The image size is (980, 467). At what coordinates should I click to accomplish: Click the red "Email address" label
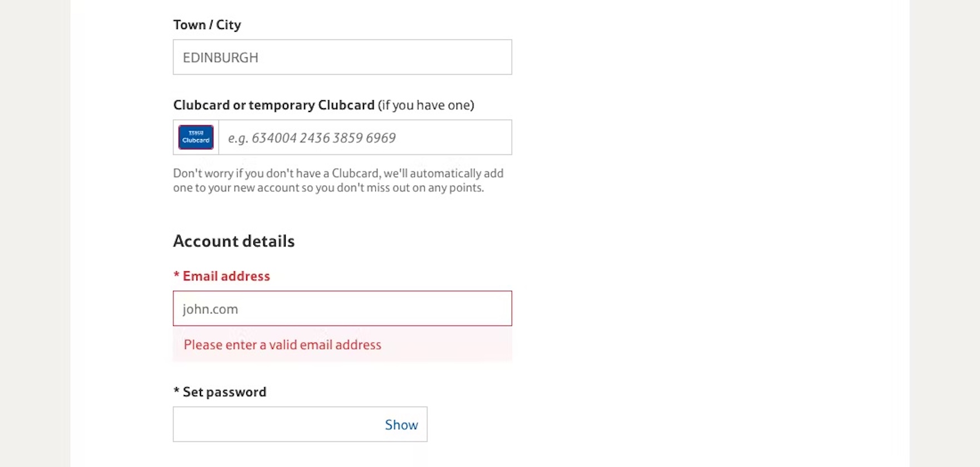point(226,276)
